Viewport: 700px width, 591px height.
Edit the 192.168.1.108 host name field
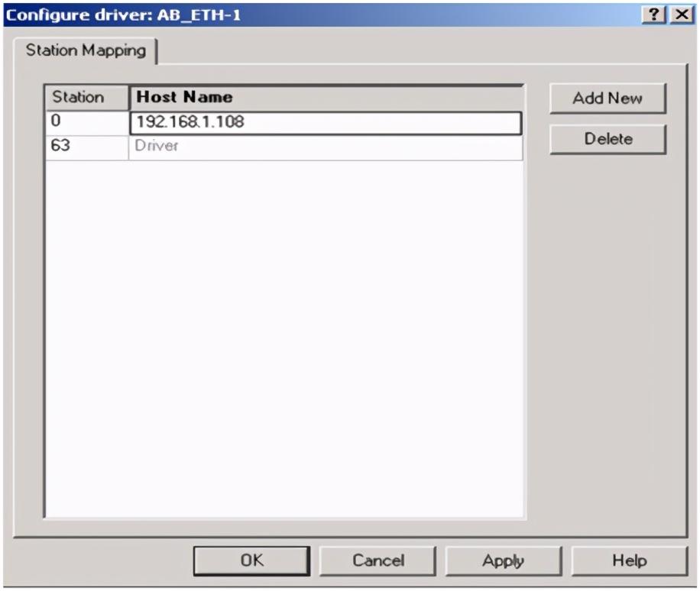(x=326, y=123)
